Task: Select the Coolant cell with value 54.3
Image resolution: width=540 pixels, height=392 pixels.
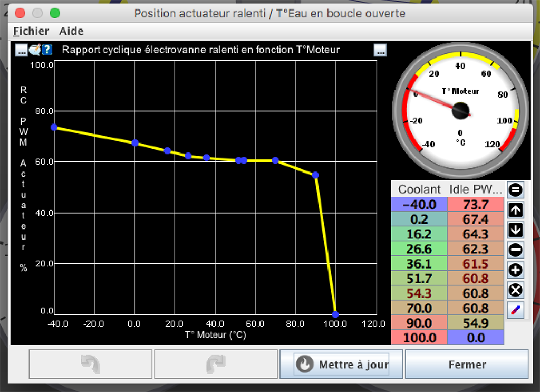Action: coord(419,292)
